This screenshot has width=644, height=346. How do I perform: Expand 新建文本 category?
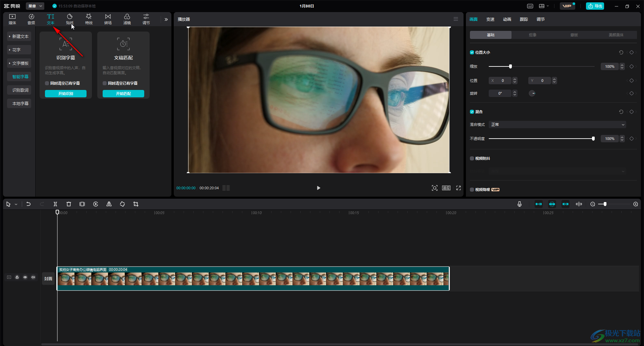coord(19,36)
